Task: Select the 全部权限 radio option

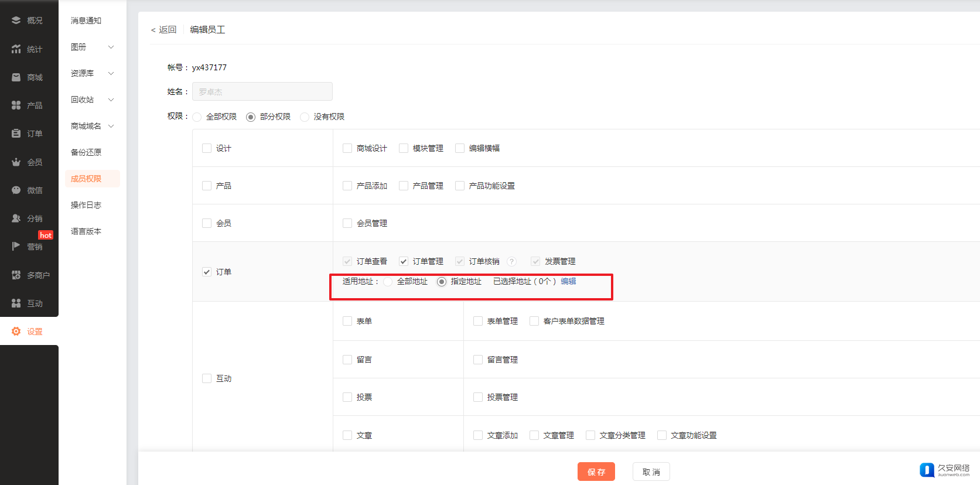Action: point(197,117)
